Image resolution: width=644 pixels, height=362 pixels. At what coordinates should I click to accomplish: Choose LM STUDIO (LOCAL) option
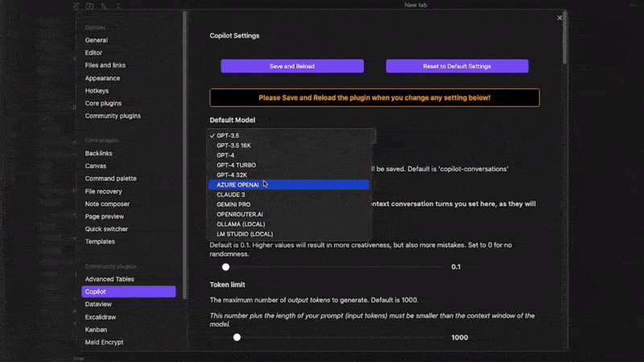289,234
